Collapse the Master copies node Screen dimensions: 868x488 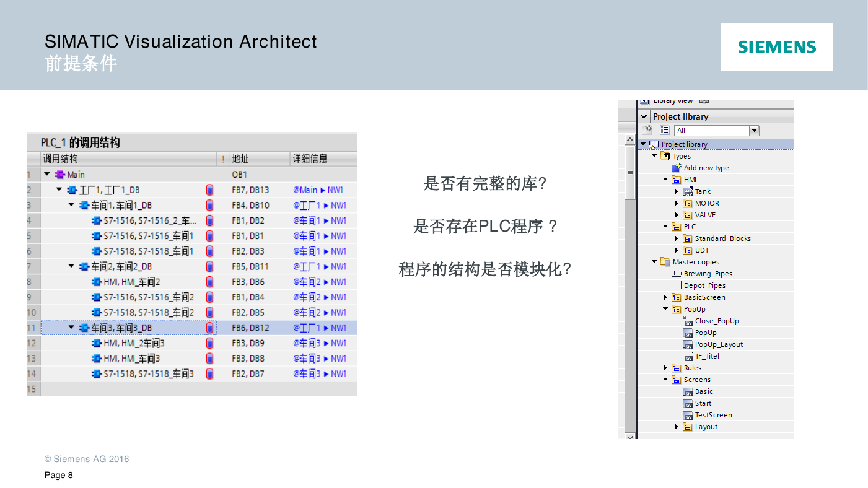pos(654,262)
